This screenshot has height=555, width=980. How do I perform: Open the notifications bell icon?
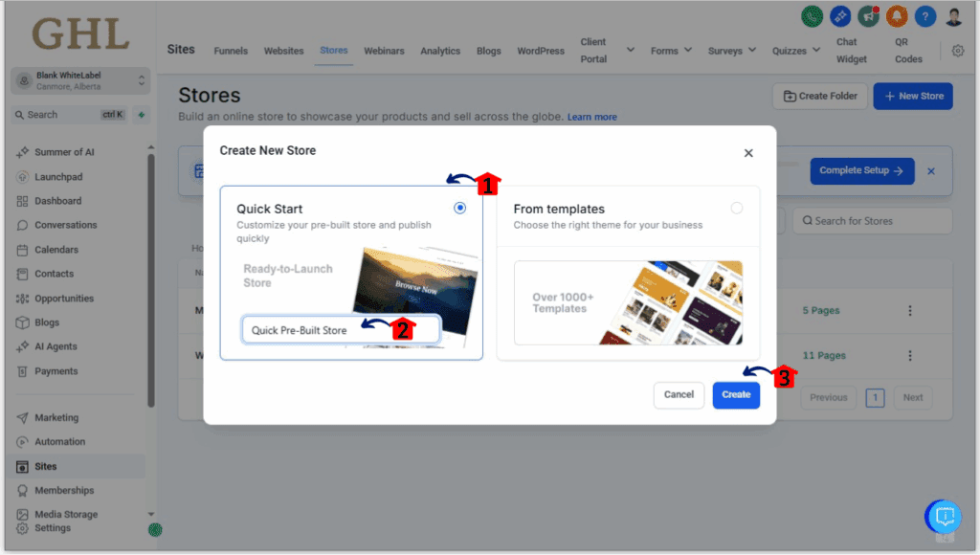895,17
